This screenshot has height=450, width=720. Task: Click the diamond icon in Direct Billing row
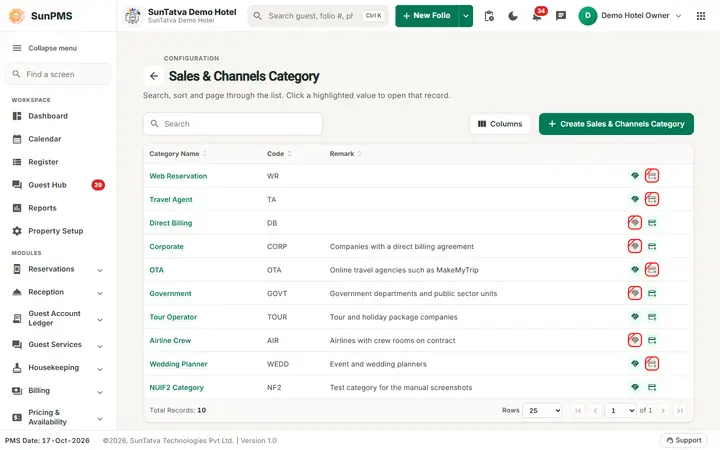pyautogui.click(x=635, y=223)
